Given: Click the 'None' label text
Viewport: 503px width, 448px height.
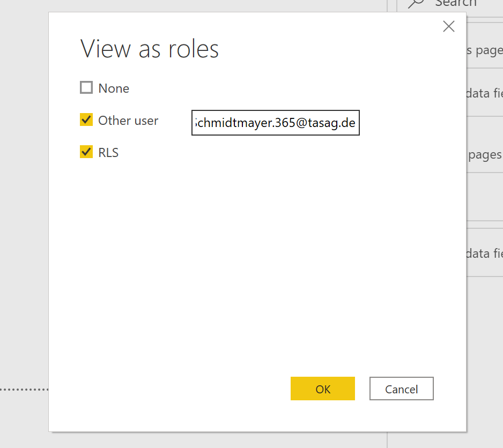Looking at the screenshot, I should 114,88.
